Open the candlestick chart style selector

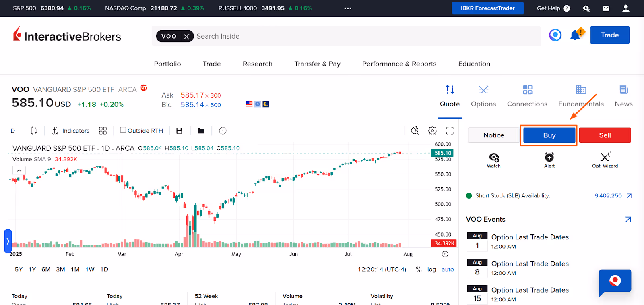click(x=34, y=131)
